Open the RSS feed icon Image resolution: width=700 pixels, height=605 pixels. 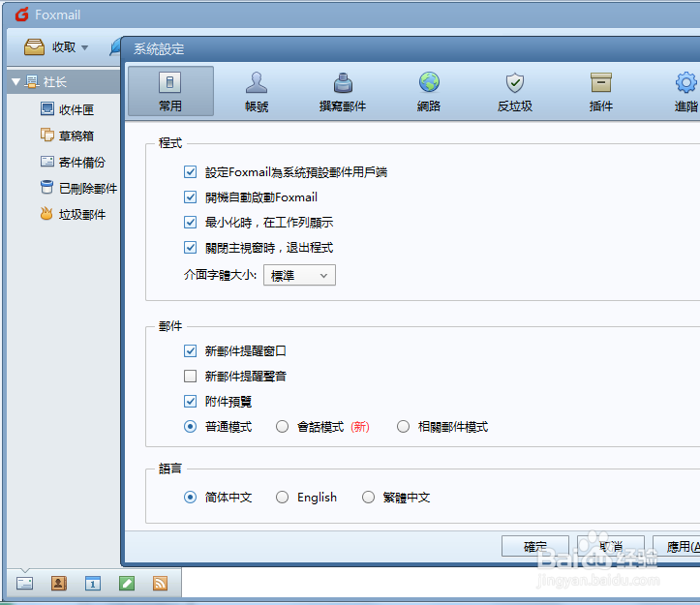(x=161, y=583)
